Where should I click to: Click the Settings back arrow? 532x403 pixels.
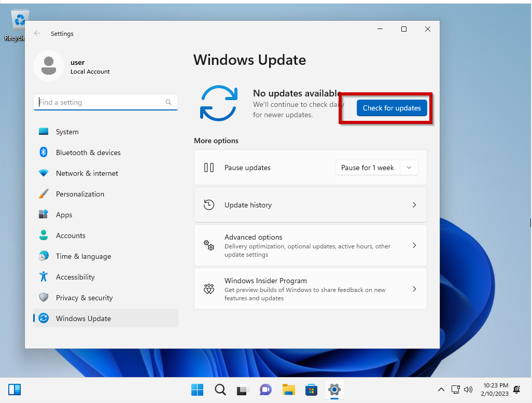[37, 33]
